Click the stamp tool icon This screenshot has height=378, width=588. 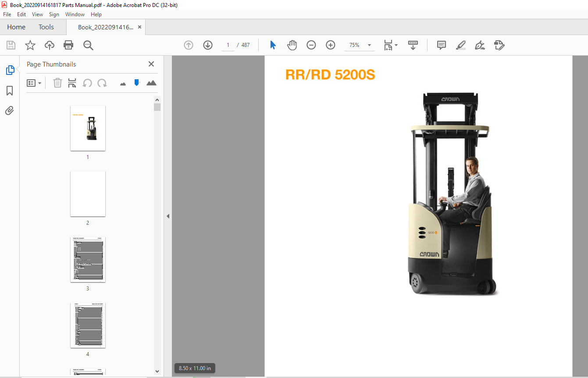tap(499, 45)
